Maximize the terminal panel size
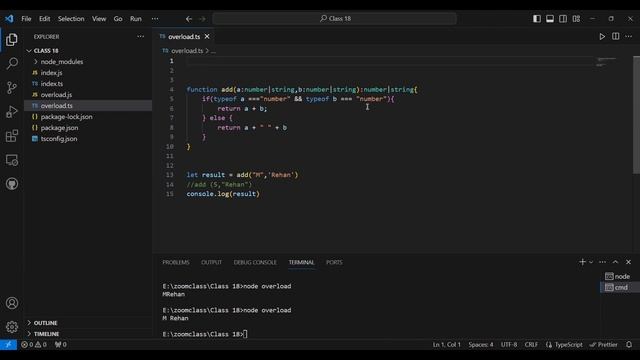This screenshot has height=360, width=640. 616,262
